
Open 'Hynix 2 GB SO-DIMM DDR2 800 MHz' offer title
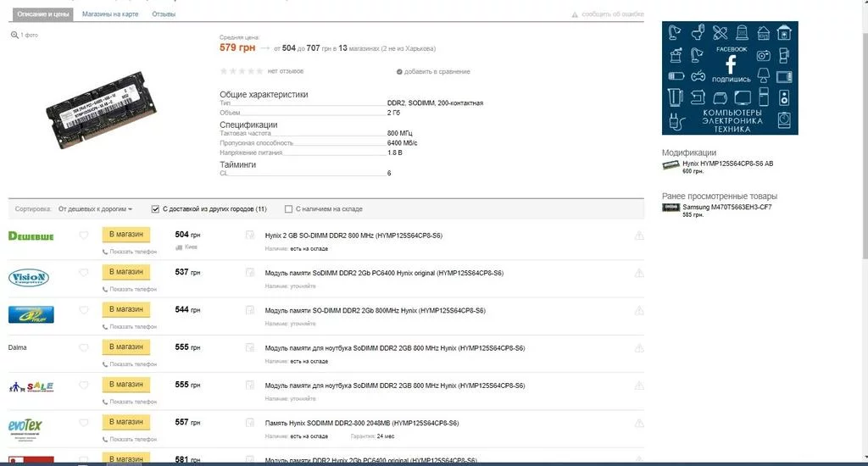[353, 236]
